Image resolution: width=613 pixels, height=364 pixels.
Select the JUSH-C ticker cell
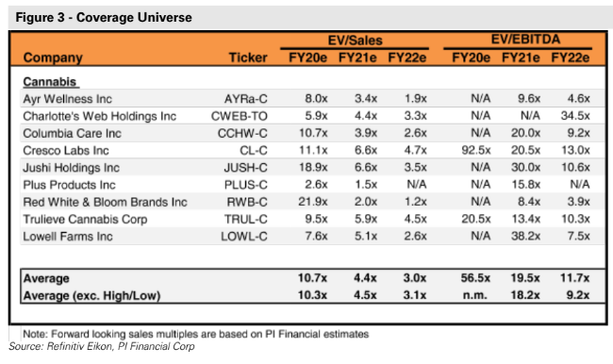tap(245, 168)
